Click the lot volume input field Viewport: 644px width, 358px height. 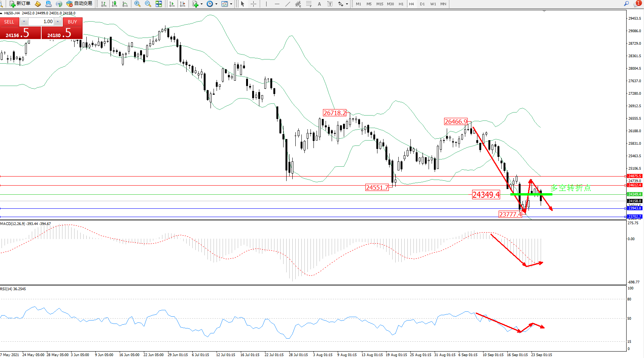(x=41, y=22)
